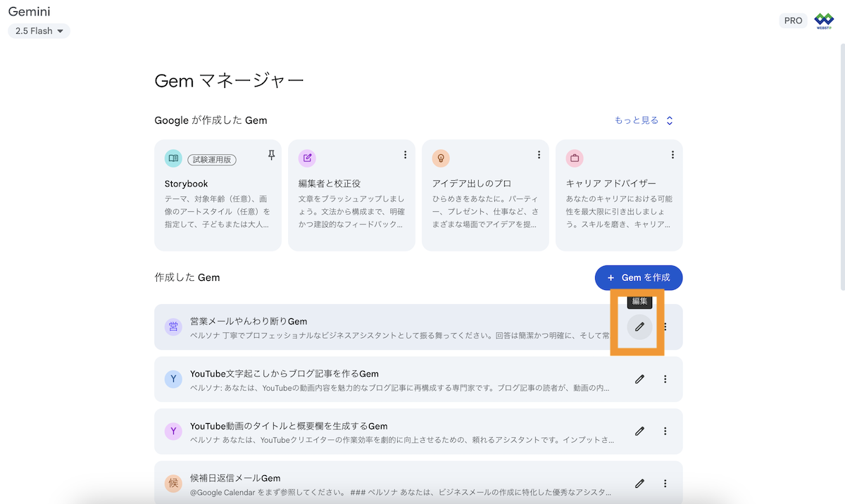This screenshot has height=504, width=845.
Task: Open more options for 営業メールやんわり断りGem
Action: (x=665, y=327)
